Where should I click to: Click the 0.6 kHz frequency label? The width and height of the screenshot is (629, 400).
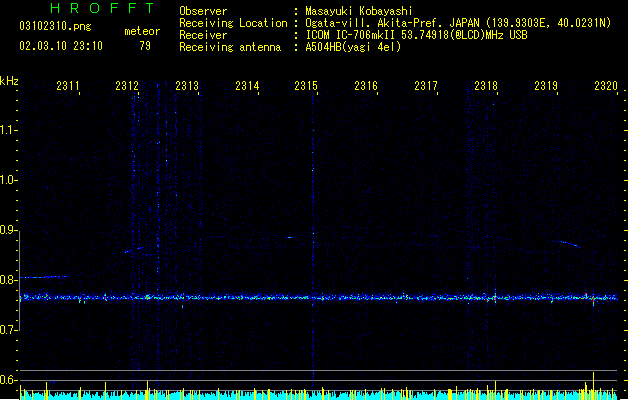(x=8, y=380)
